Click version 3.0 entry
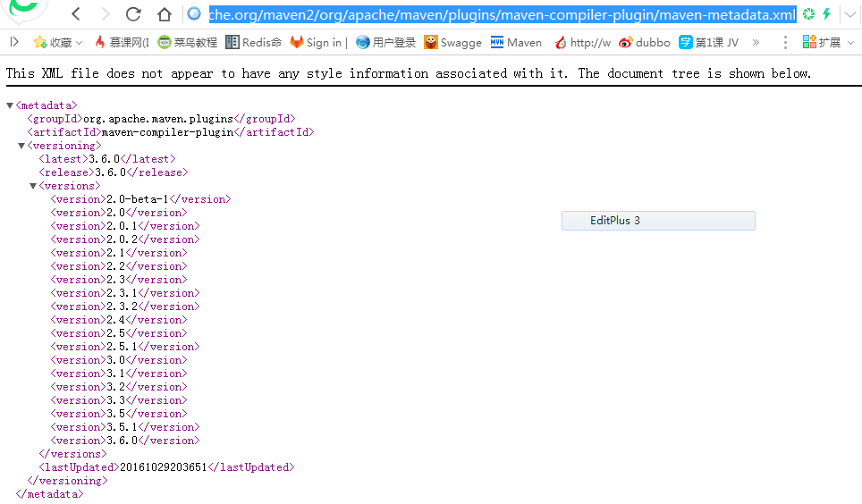 (119, 360)
